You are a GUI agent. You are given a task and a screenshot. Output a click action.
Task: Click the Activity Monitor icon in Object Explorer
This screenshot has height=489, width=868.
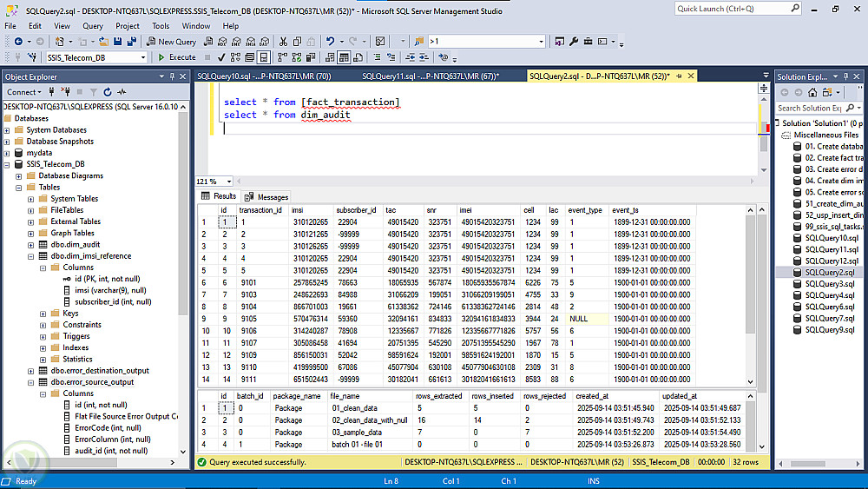(x=122, y=92)
